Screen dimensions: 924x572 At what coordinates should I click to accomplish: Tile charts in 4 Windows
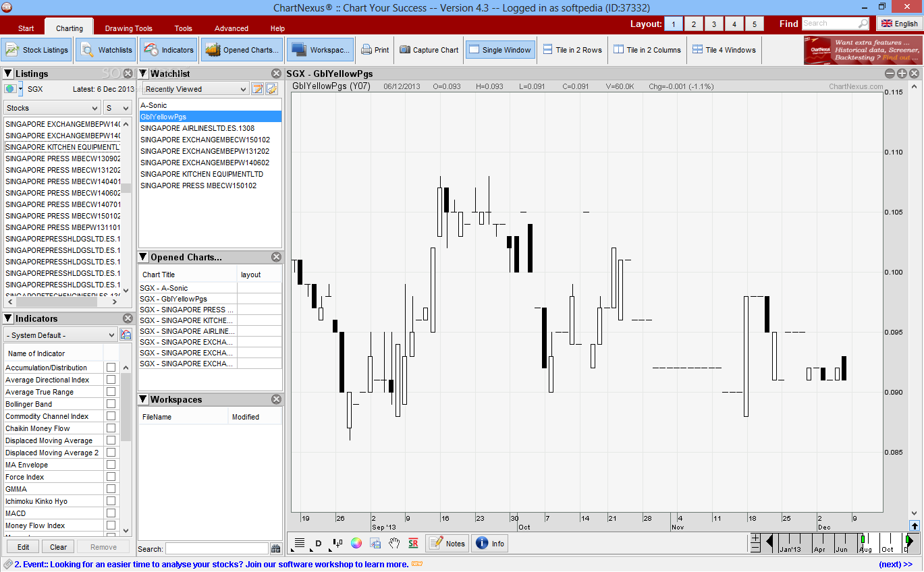[724, 50]
